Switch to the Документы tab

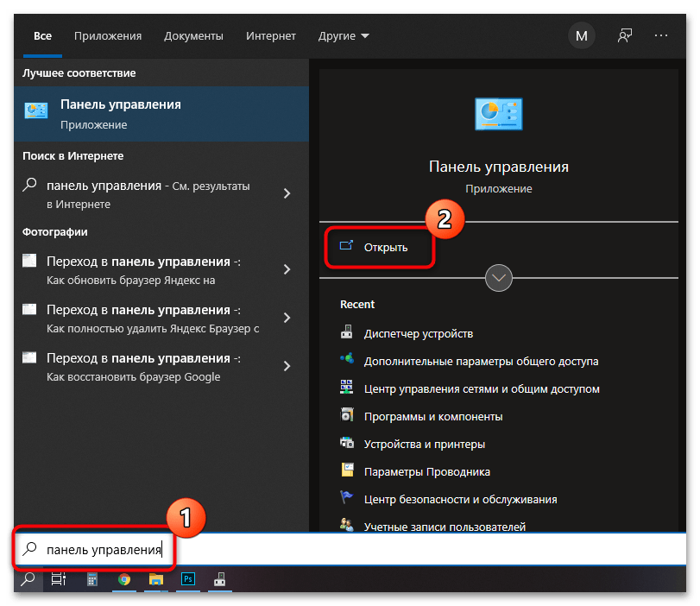point(193,36)
